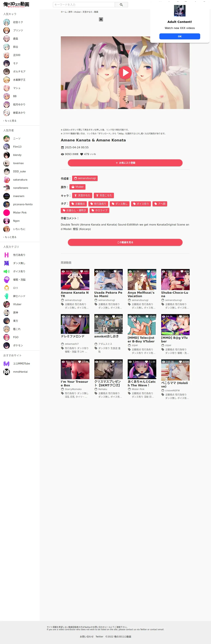Open the 艦これ category icon
211x644 pixels.
tap(7, 329)
